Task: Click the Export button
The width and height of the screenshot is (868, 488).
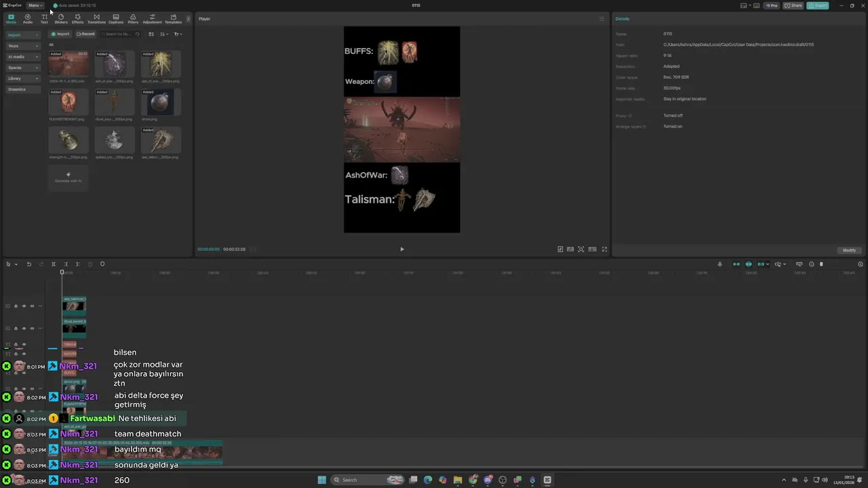Action: click(818, 5)
